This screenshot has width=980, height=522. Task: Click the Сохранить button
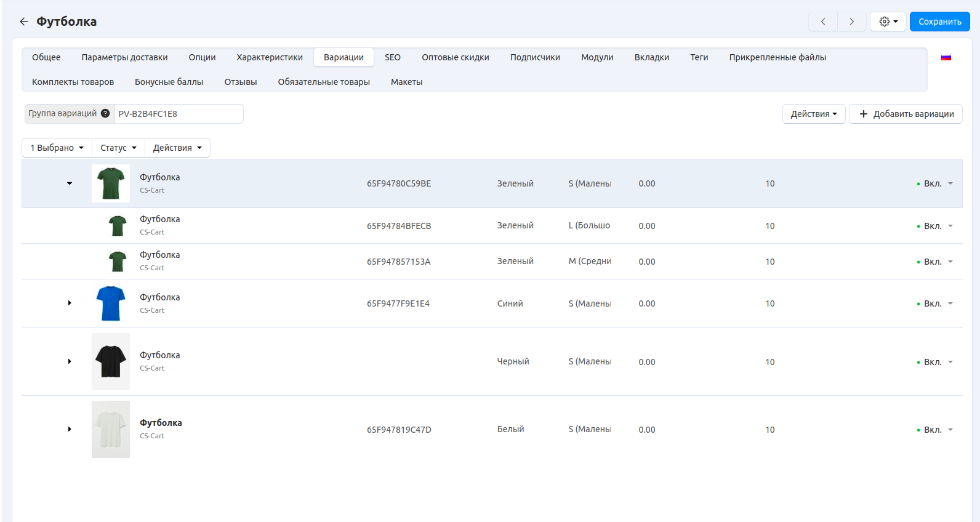[939, 22]
